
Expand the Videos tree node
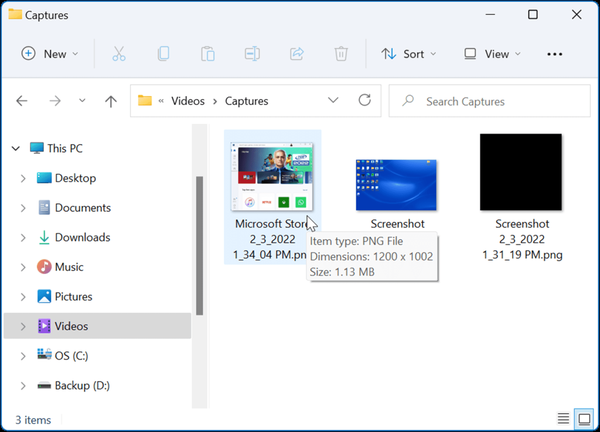click(23, 326)
